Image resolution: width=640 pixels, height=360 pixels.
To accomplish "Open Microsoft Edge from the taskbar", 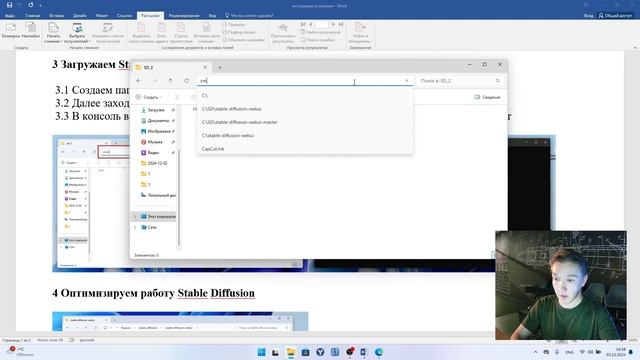I will (x=379, y=352).
